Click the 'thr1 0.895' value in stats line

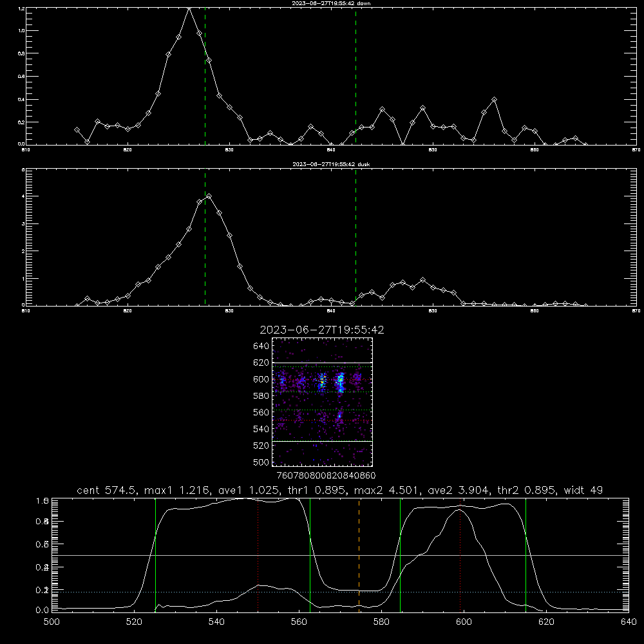(319, 490)
